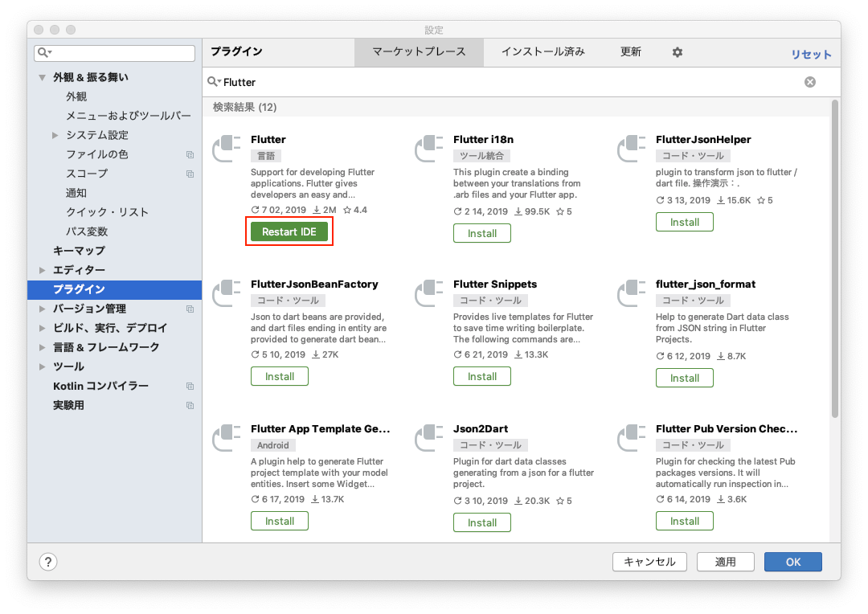Screen dimensions: 868x614
Task: Click inside the Flutter search field
Action: tap(321, 81)
